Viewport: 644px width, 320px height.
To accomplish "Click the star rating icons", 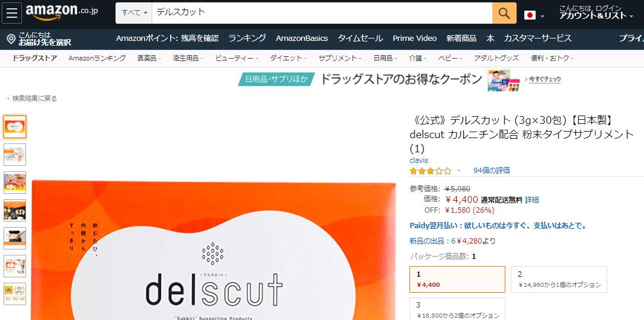I will (430, 171).
